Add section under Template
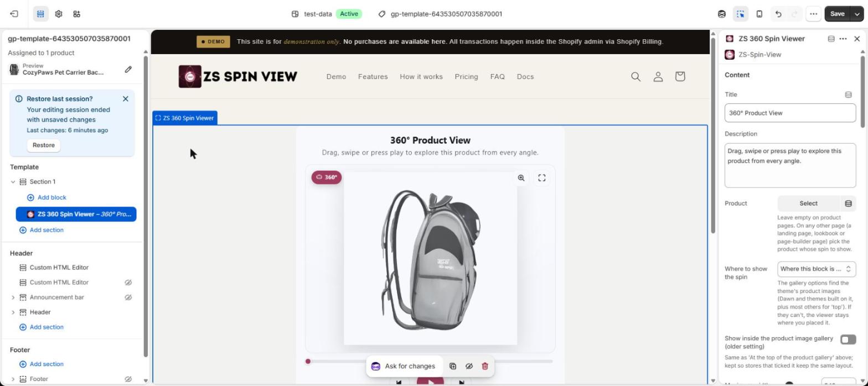The height and width of the screenshot is (386, 868). pyautogui.click(x=42, y=230)
